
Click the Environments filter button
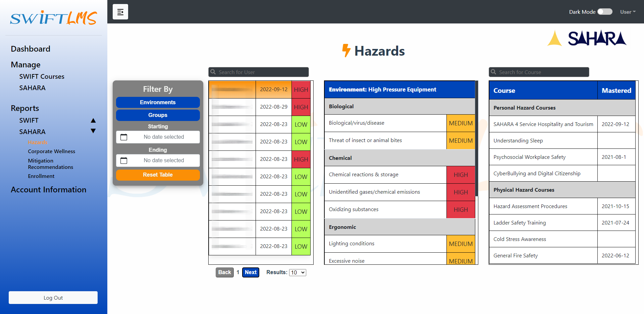[x=158, y=103]
